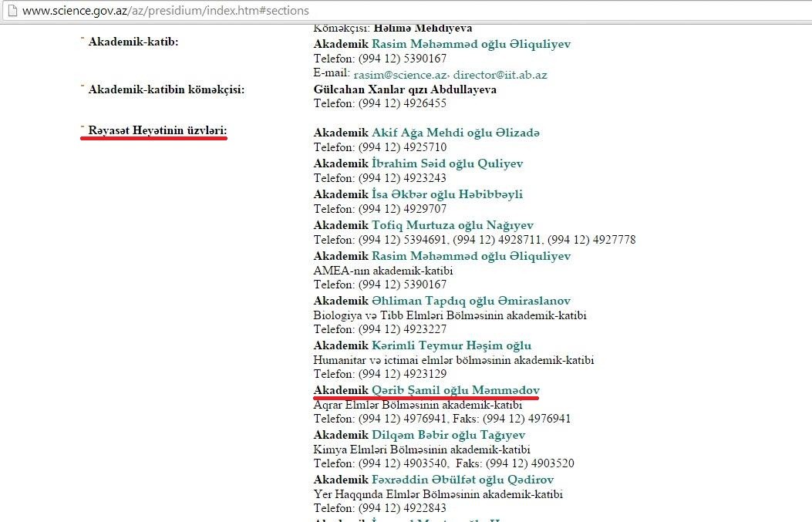Click Rasim Əliquliyev link above AMEA-nın akademik-katibi
812x522 pixels.
click(471, 256)
